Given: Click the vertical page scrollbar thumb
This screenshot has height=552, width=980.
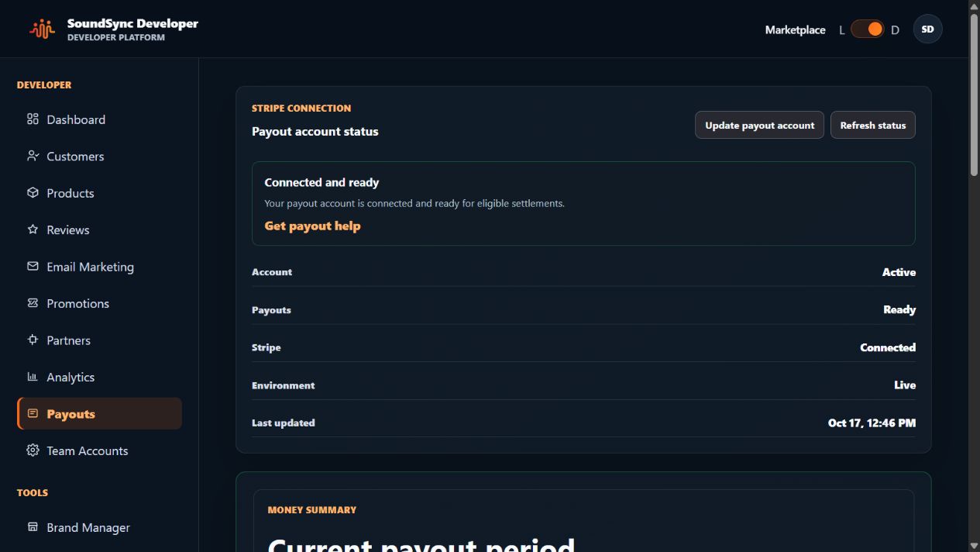Looking at the screenshot, I should [x=974, y=93].
